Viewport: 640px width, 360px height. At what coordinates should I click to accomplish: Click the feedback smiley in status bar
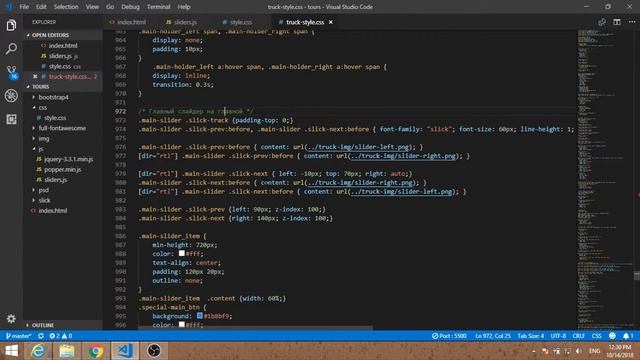coord(612,336)
